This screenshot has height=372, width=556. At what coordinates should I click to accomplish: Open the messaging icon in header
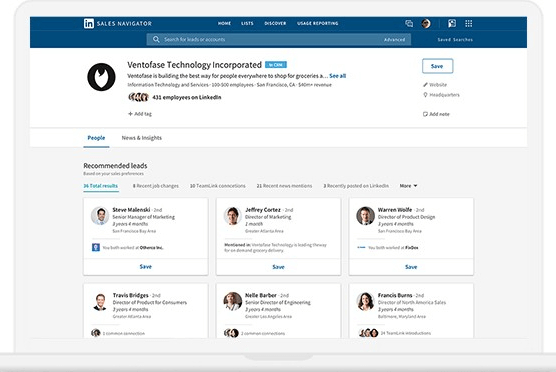409,23
